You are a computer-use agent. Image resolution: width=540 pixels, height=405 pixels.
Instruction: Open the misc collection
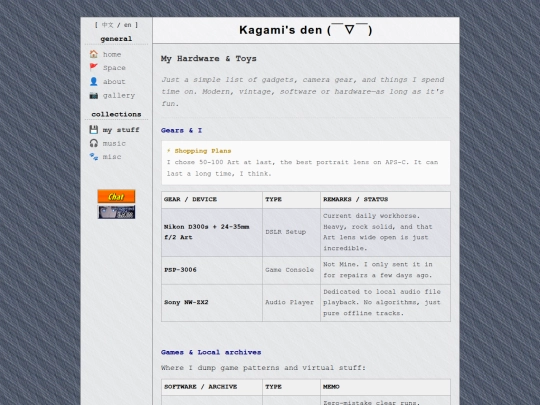(112, 157)
